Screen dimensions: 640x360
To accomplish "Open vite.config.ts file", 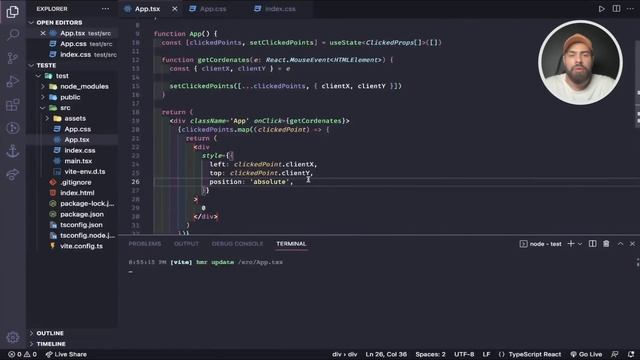I will [x=81, y=246].
